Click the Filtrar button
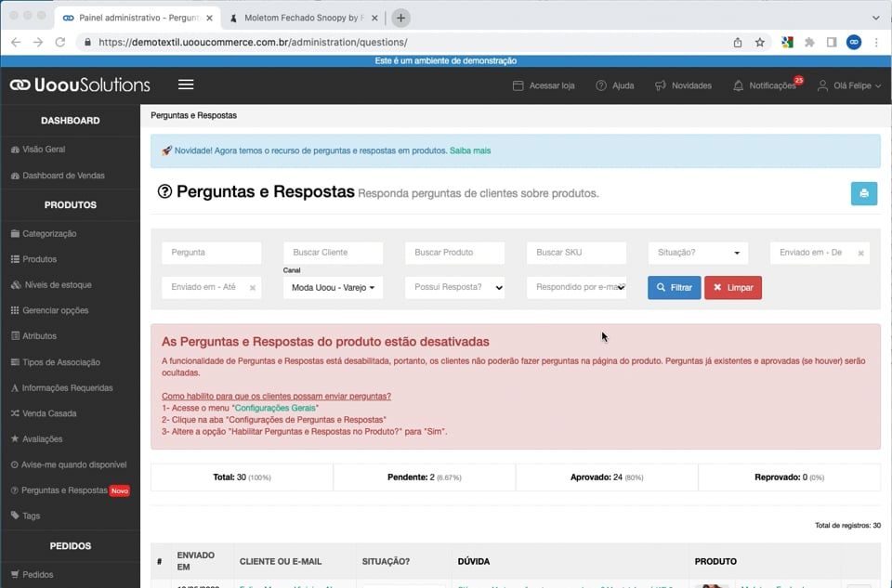This screenshot has height=588, width=892. coord(674,287)
